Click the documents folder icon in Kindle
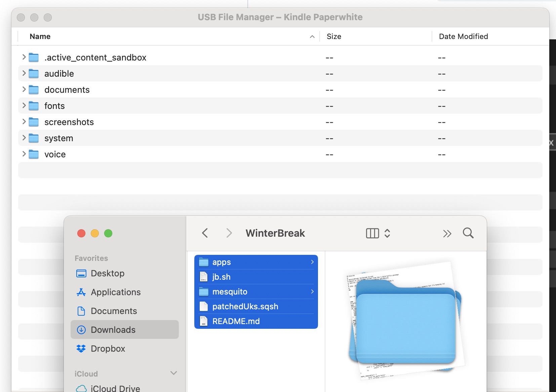Screen dimensions: 556x392 click(x=34, y=90)
